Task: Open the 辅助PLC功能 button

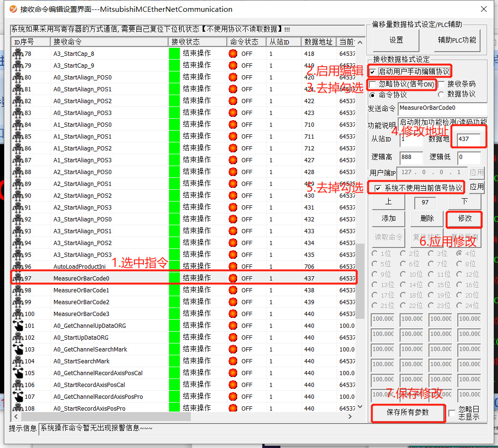Action: click(x=456, y=40)
